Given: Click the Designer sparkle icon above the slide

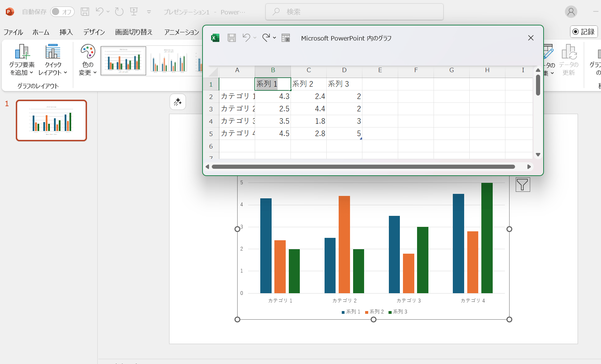Looking at the screenshot, I should 178,102.
